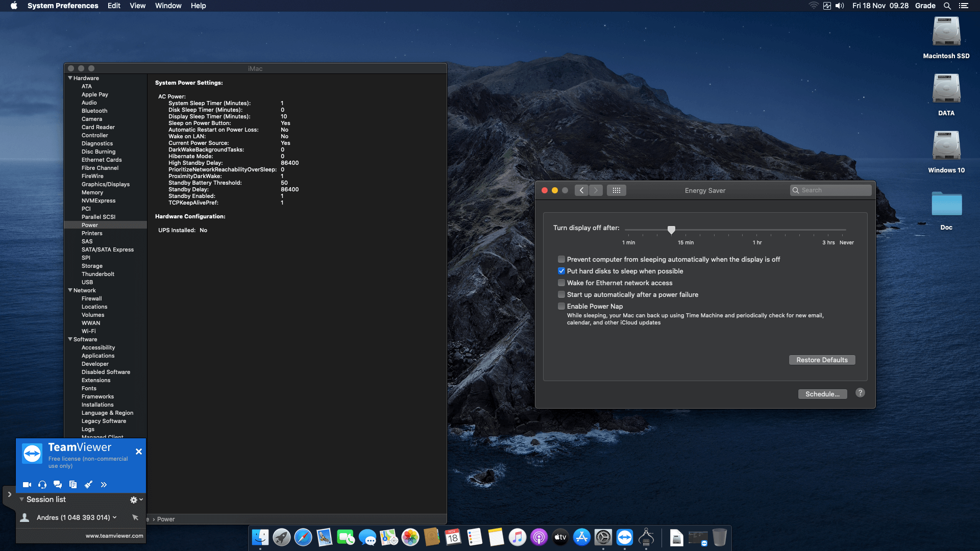The width and height of the screenshot is (980, 551).
Task: Click the Schedule... button
Action: coord(822,394)
